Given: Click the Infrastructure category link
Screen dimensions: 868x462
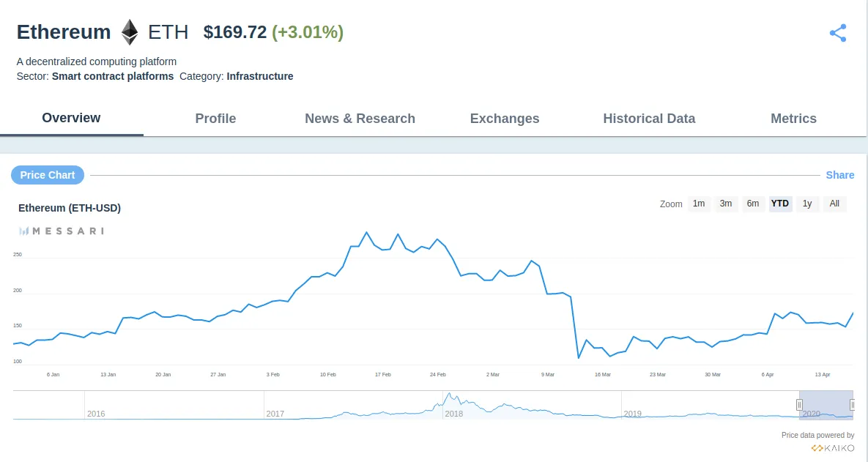Looking at the screenshot, I should tap(259, 76).
